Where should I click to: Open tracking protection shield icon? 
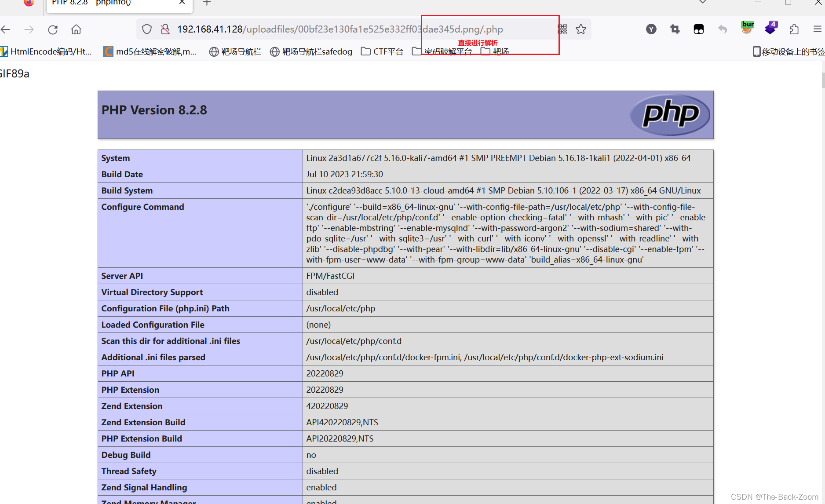147,29
